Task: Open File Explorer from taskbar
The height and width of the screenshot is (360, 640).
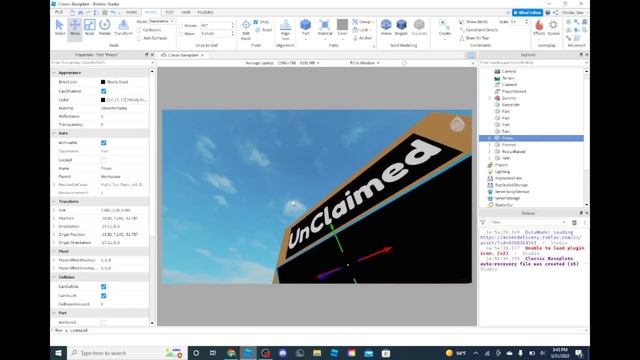Action: coord(317,353)
